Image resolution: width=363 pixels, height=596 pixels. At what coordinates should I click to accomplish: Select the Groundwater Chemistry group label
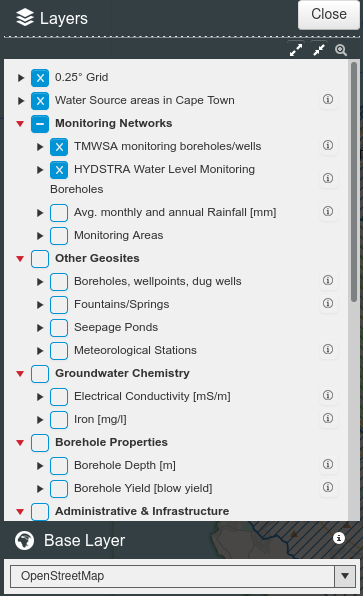pos(122,373)
